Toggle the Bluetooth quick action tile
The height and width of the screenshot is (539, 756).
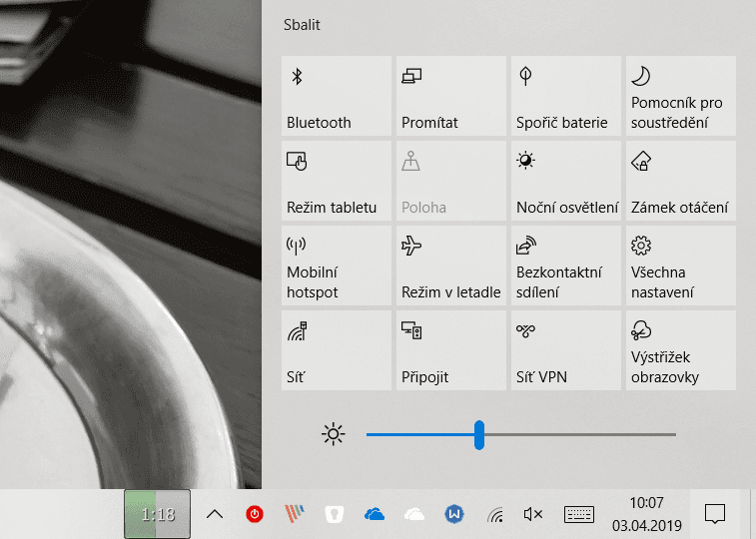point(336,96)
